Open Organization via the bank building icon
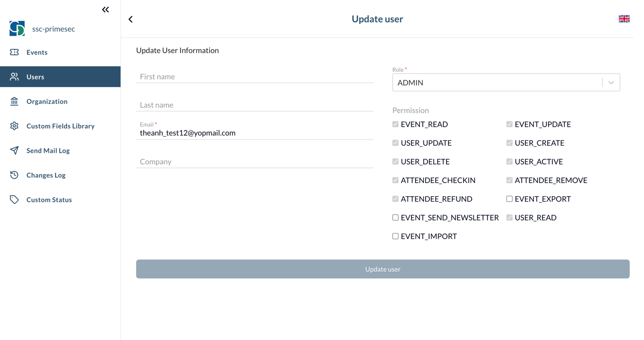This screenshot has width=644, height=340. click(x=14, y=101)
